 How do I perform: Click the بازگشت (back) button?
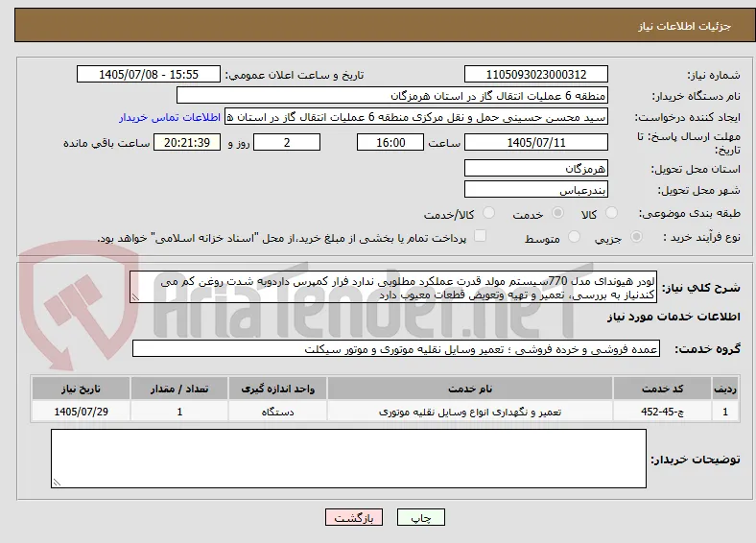[354, 517]
